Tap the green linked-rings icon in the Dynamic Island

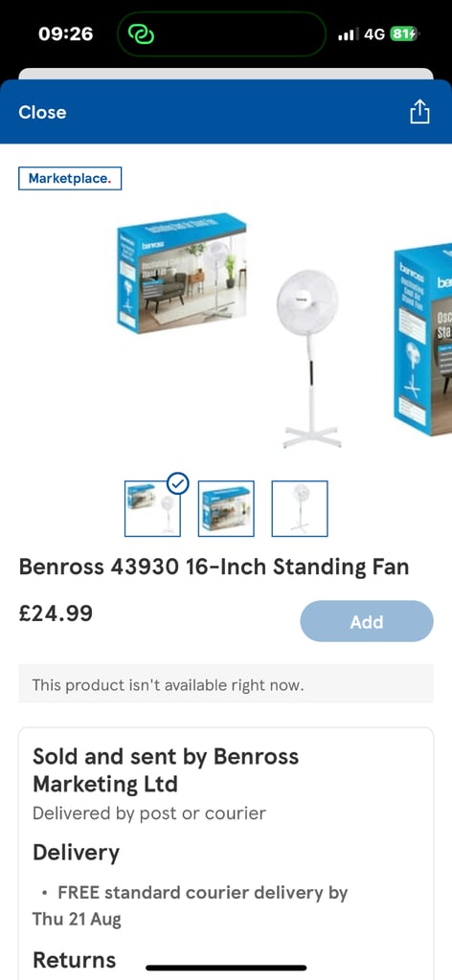141,33
